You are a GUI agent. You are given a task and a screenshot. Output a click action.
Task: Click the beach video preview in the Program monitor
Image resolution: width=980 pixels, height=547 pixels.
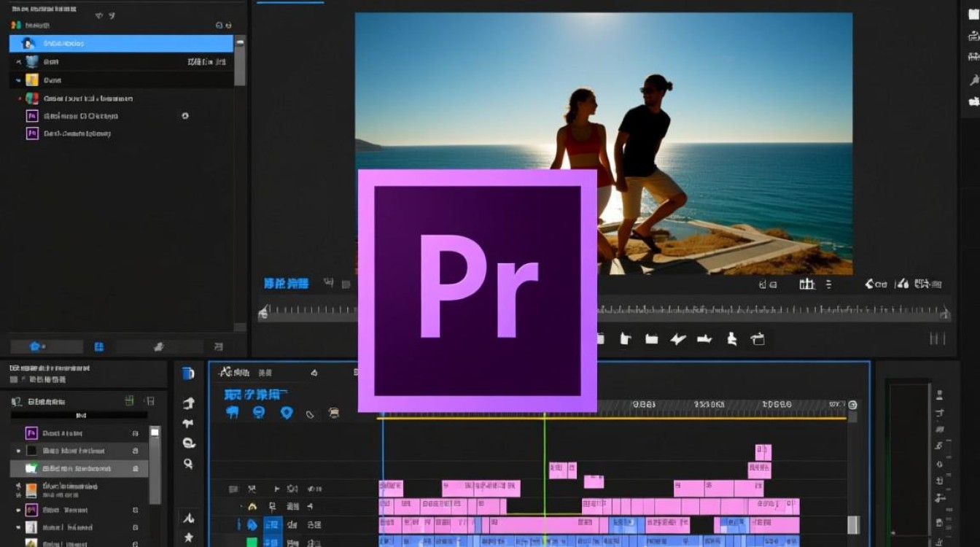click(604, 143)
